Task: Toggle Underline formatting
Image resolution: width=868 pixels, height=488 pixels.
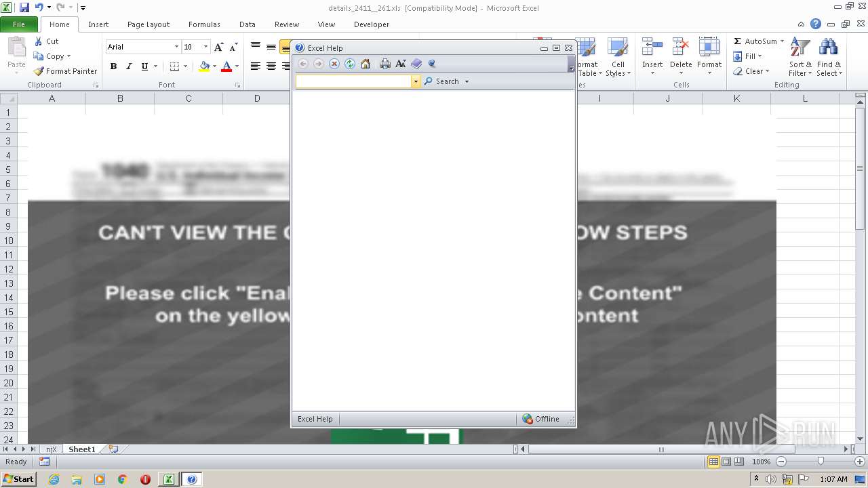Action: click(x=144, y=66)
